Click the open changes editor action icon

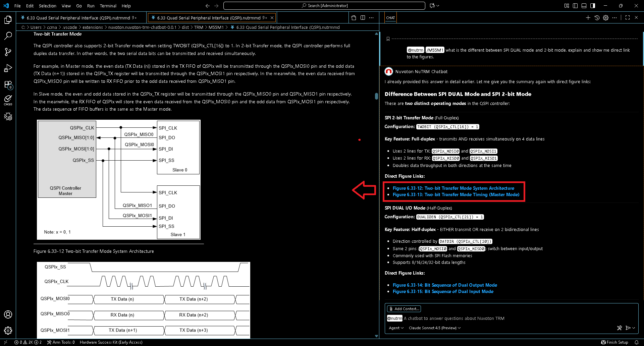(x=354, y=18)
